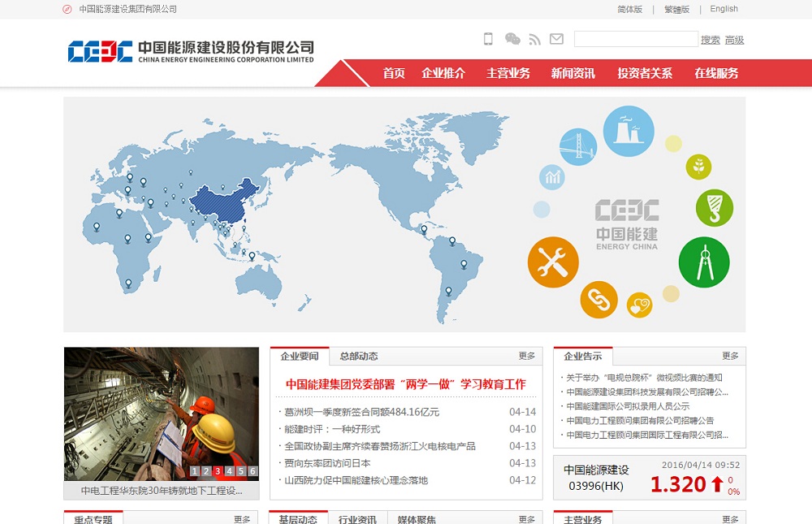Select the green crane hook circle icon

coord(715,208)
